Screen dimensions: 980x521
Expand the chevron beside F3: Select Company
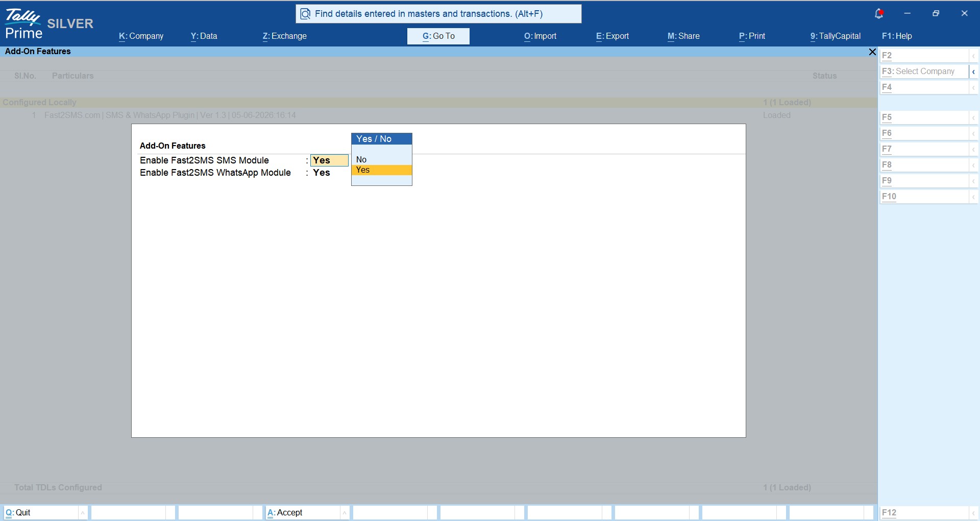[x=974, y=72]
